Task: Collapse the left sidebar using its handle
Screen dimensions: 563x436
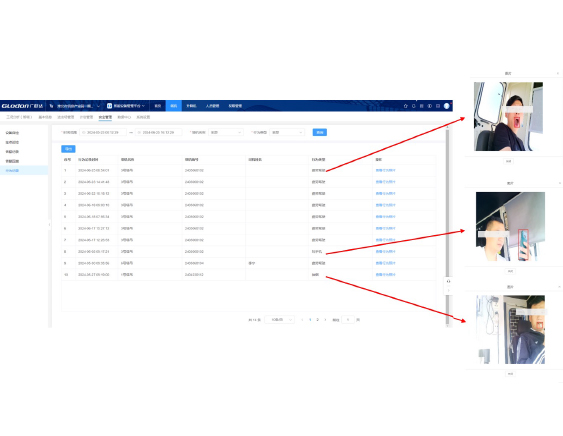Action: [50, 224]
